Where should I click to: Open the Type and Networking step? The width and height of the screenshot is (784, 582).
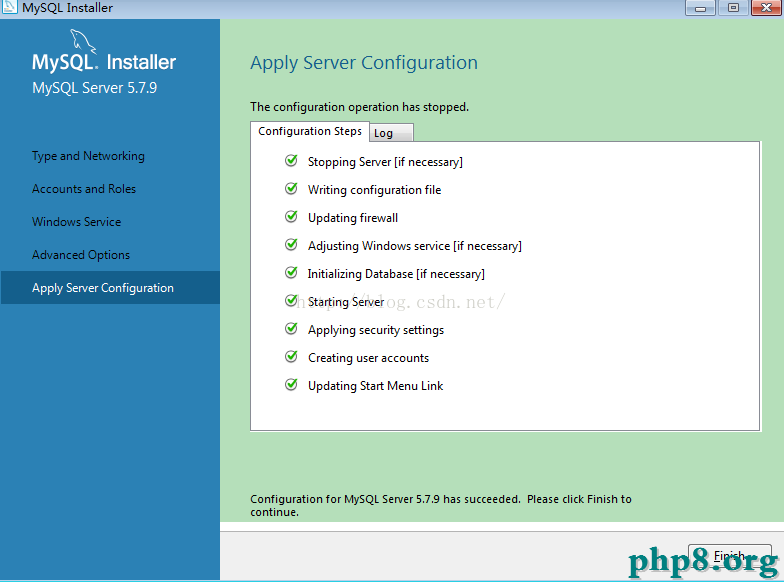pyautogui.click(x=88, y=156)
